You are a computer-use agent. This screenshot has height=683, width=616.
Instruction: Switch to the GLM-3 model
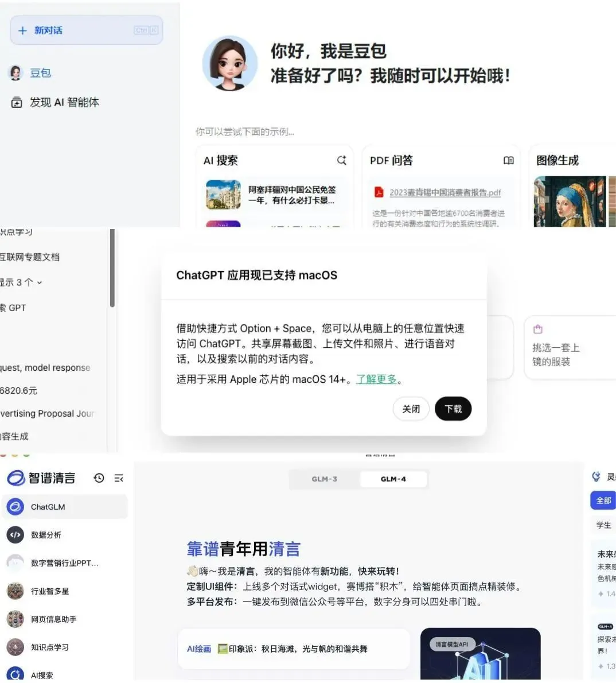click(325, 479)
